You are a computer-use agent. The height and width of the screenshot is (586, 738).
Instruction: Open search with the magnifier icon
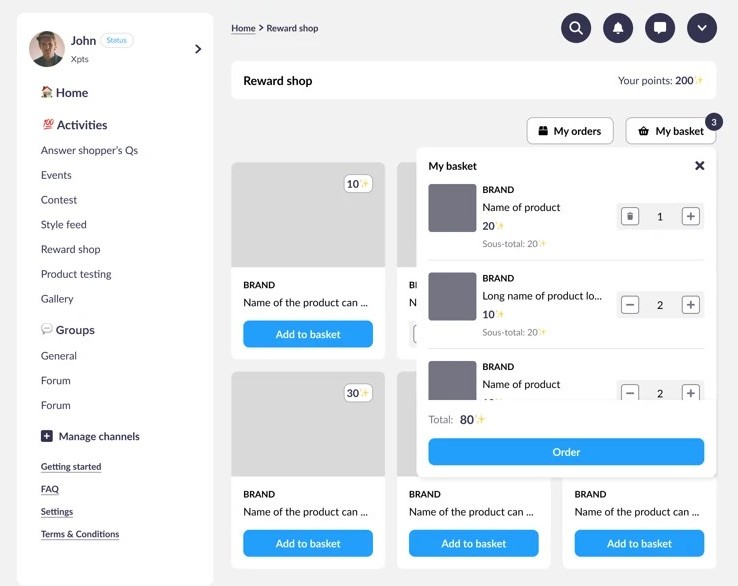click(x=576, y=28)
